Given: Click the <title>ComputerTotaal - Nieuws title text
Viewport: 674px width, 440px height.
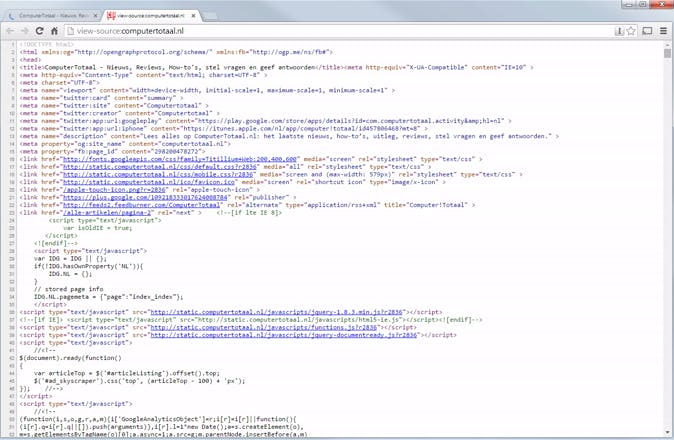Looking at the screenshot, I should coord(181,67).
